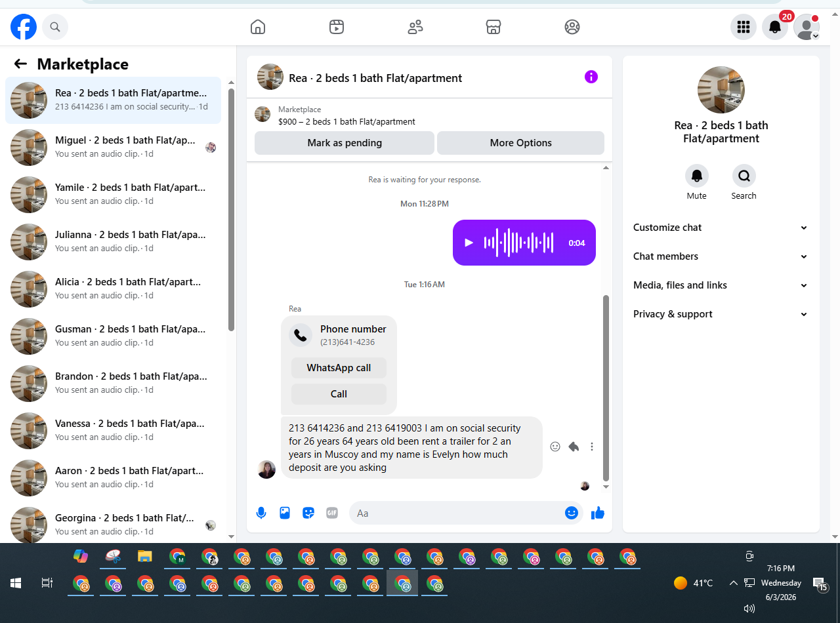This screenshot has width=840, height=623.
Task: Open the Miguel conversation
Action: click(113, 147)
